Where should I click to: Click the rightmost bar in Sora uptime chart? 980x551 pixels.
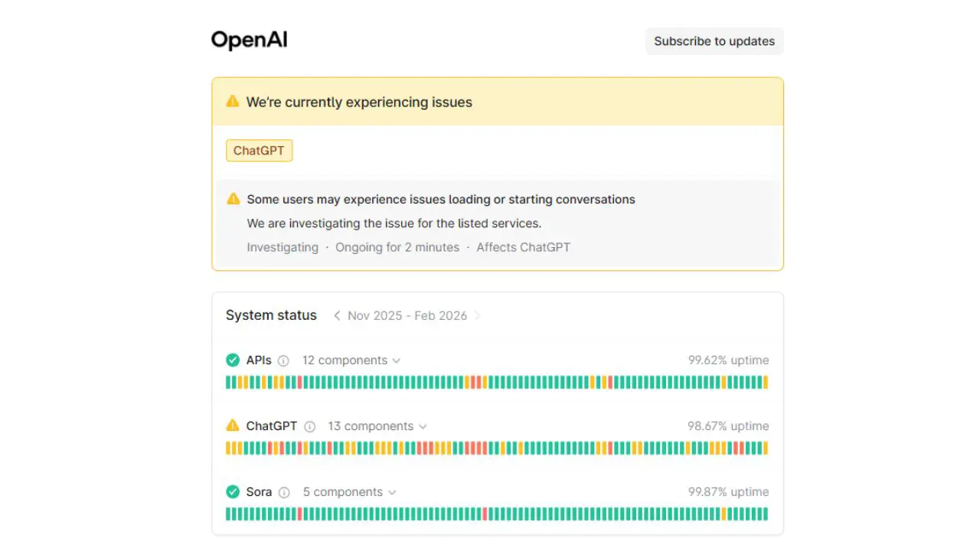coord(765,514)
